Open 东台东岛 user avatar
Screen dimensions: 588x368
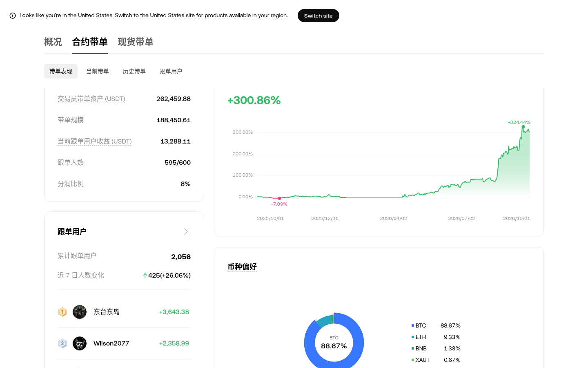tap(80, 312)
